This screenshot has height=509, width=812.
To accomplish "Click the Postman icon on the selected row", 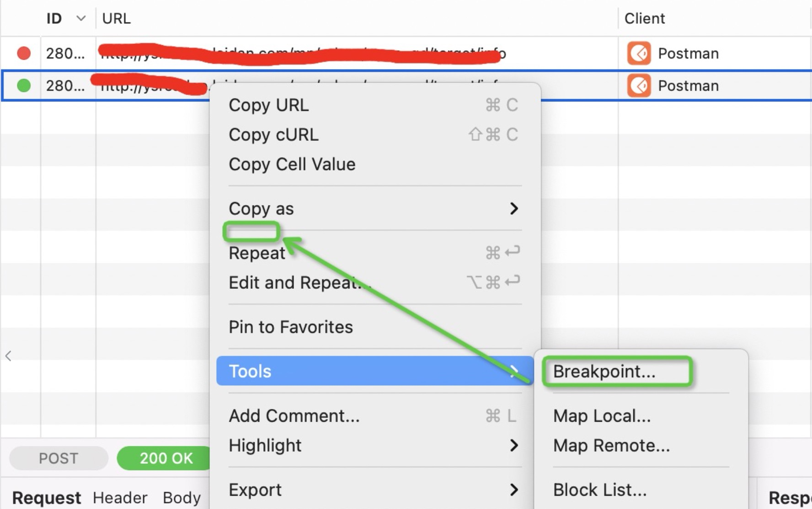I will 639,85.
